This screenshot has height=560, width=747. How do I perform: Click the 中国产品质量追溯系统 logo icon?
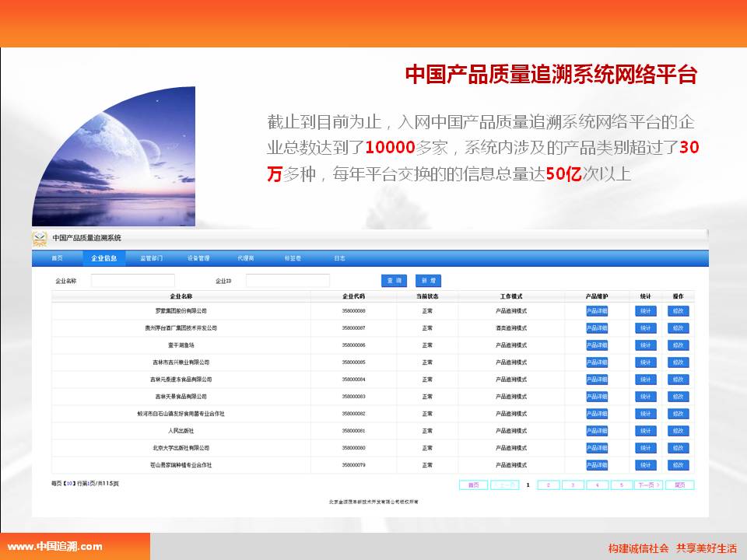pos(40,238)
